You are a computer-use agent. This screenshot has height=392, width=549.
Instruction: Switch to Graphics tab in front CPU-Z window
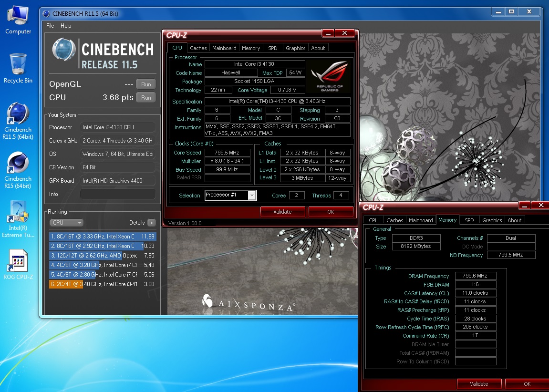[296, 48]
